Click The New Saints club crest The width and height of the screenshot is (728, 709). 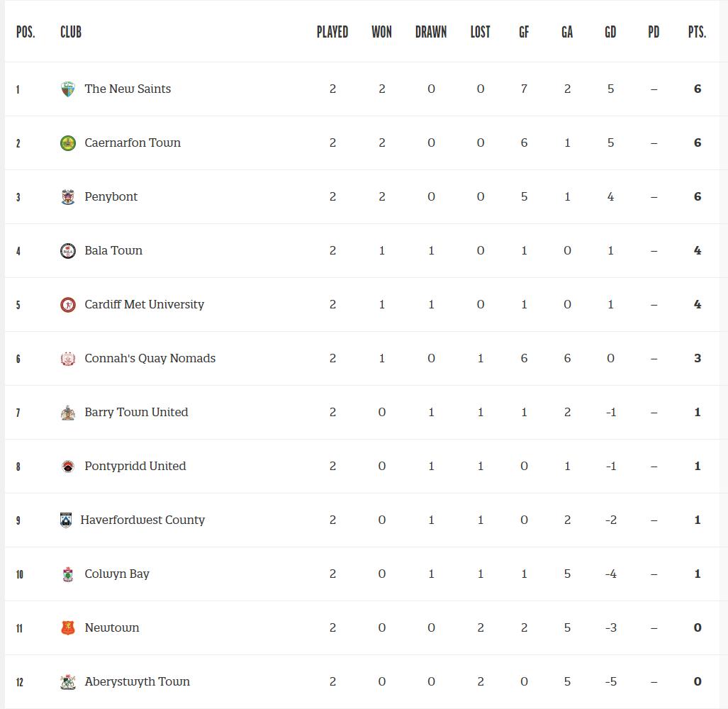click(x=68, y=89)
